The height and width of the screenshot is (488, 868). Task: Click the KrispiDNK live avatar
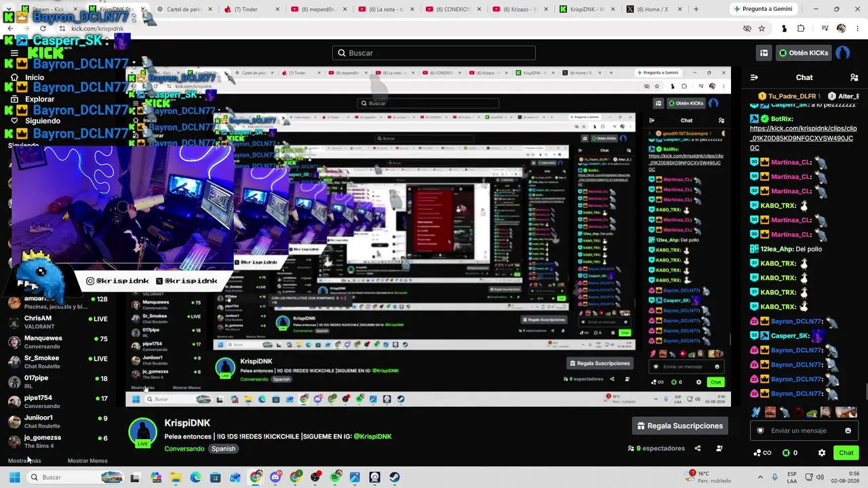coord(142,432)
